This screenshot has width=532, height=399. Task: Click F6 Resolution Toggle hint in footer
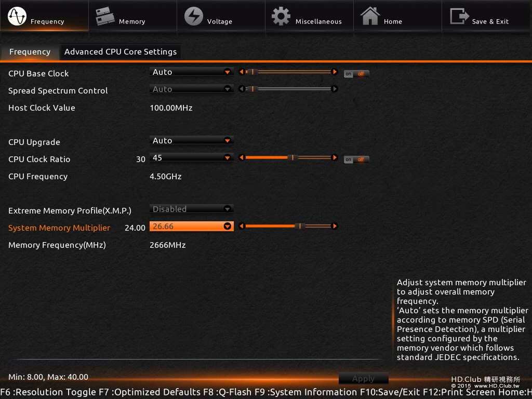click(x=48, y=392)
